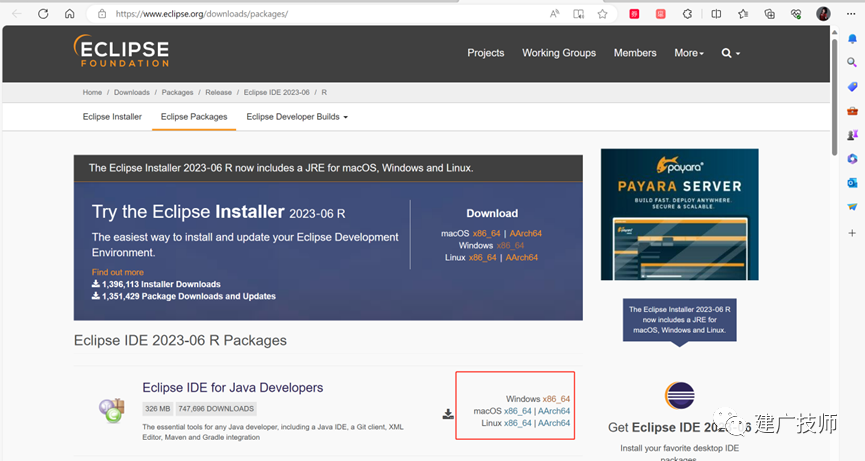Go to the browser home page icon
The height and width of the screenshot is (461, 865).
pos(70,14)
